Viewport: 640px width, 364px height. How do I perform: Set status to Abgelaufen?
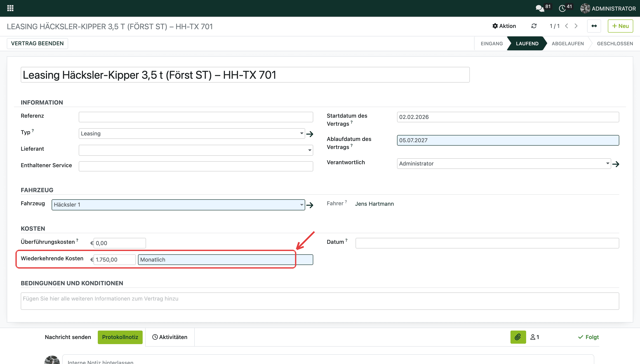click(568, 44)
